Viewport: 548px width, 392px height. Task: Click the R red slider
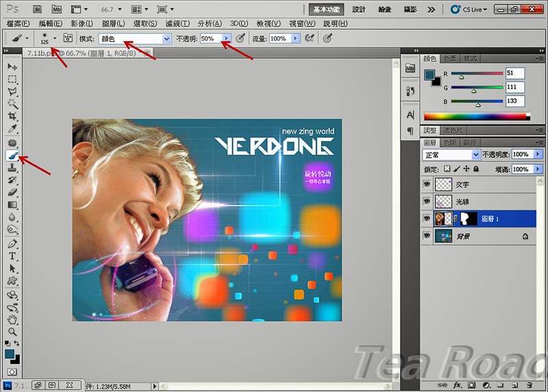pos(477,74)
